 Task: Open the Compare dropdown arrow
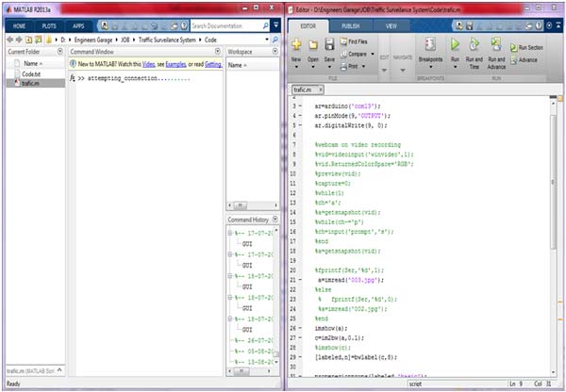click(373, 54)
